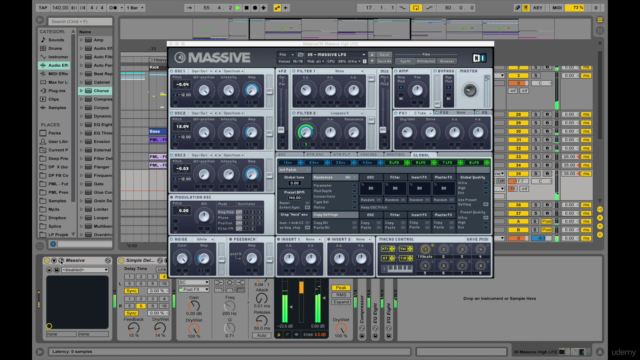640x360 pixels.
Task: Click the browser search field
Action: click(80, 22)
